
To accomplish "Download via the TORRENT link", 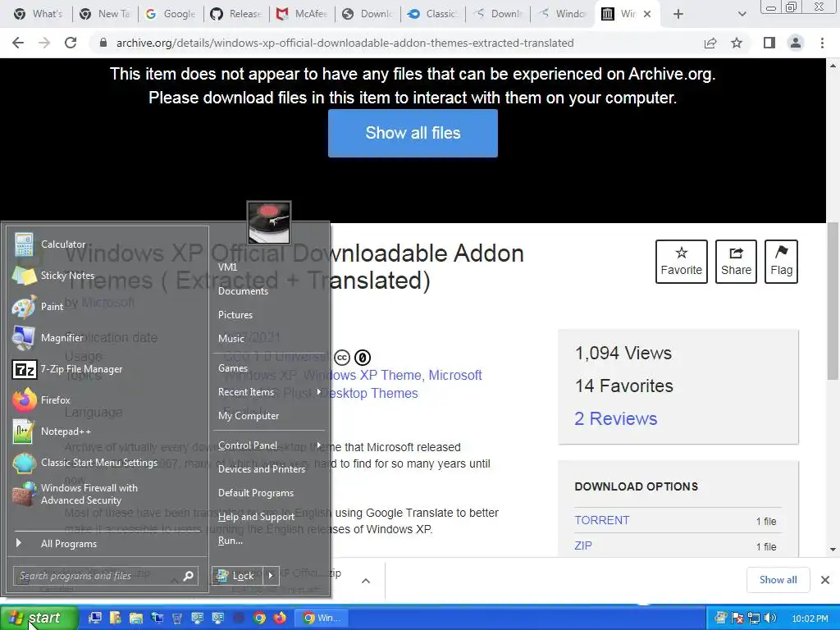I will (601, 520).
